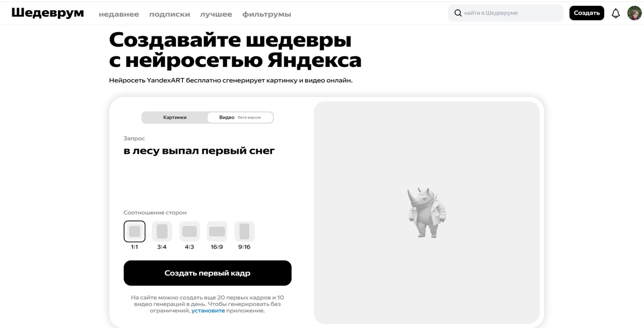Click the rhino mascot in the preview area
Image resolution: width=644 pixels, height=328 pixels.
coord(427,211)
